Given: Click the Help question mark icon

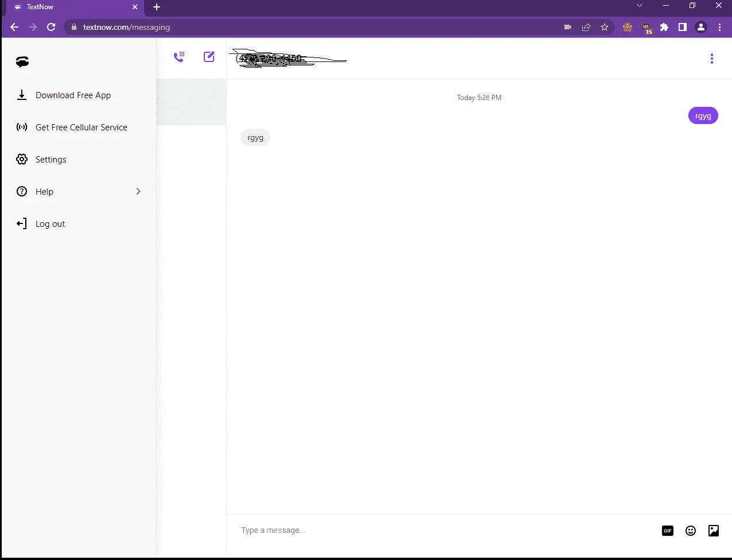Looking at the screenshot, I should 22,192.
